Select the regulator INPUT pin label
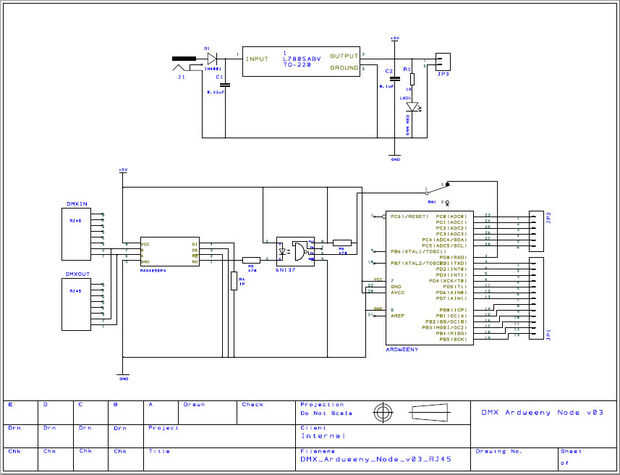Viewport: 620px width, 475px height. 257,59
